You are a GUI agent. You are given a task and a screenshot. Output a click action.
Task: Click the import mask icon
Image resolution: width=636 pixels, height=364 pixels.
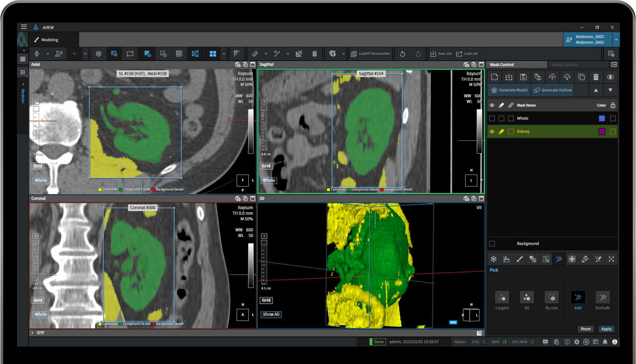point(509,77)
